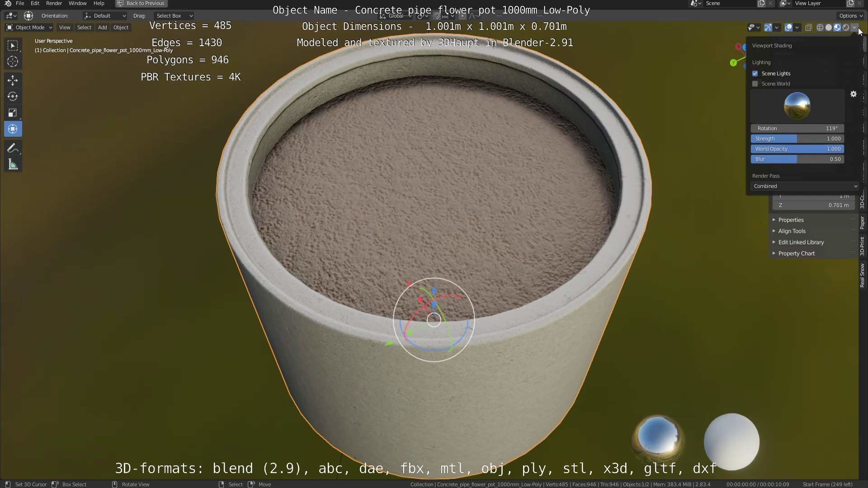Image resolution: width=868 pixels, height=488 pixels.
Task: Toggle show overlays button
Action: click(788, 28)
